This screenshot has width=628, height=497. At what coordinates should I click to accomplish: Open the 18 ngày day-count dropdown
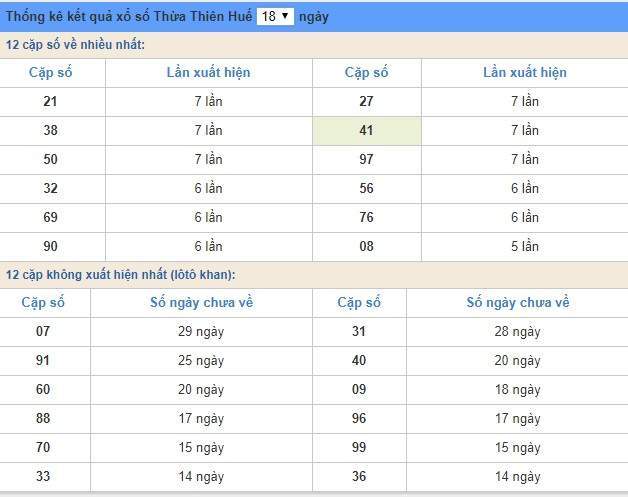point(275,16)
